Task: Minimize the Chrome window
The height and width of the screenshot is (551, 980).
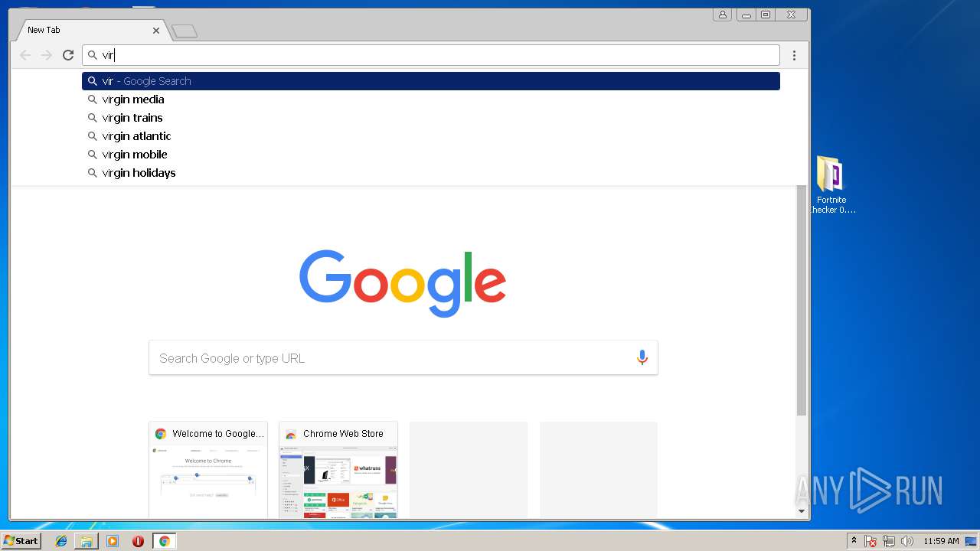Action: point(746,15)
